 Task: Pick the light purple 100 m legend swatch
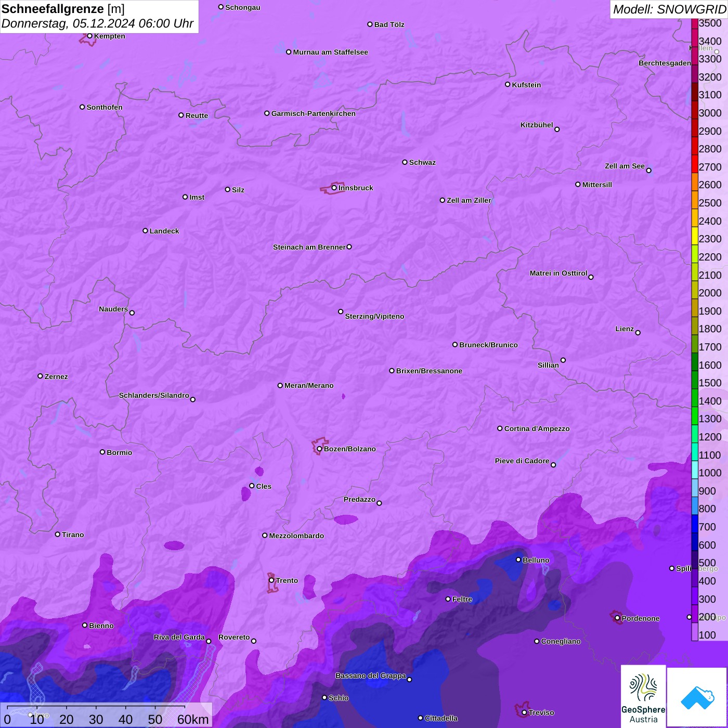(x=695, y=632)
